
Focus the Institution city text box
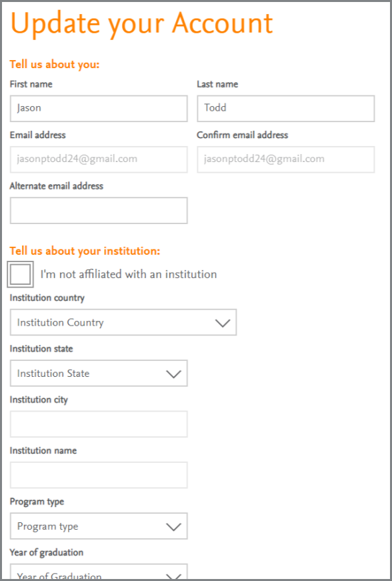pyautogui.click(x=99, y=424)
